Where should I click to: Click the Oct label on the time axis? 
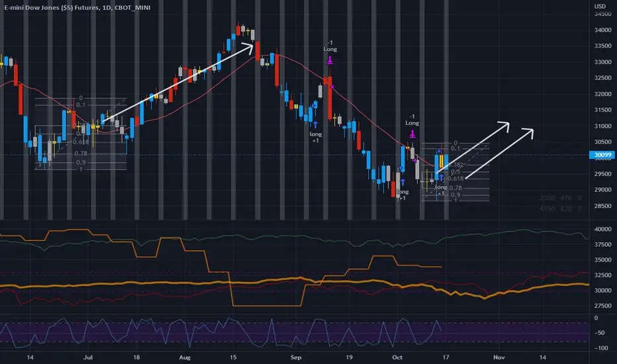tap(397, 357)
